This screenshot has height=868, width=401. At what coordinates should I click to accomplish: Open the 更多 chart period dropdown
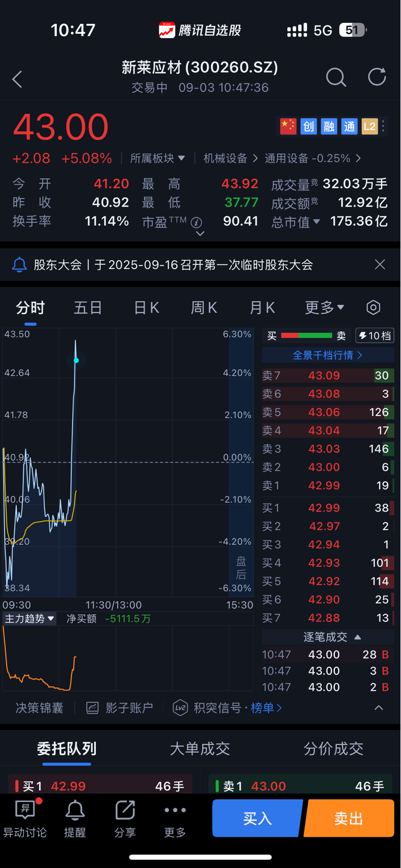[324, 308]
